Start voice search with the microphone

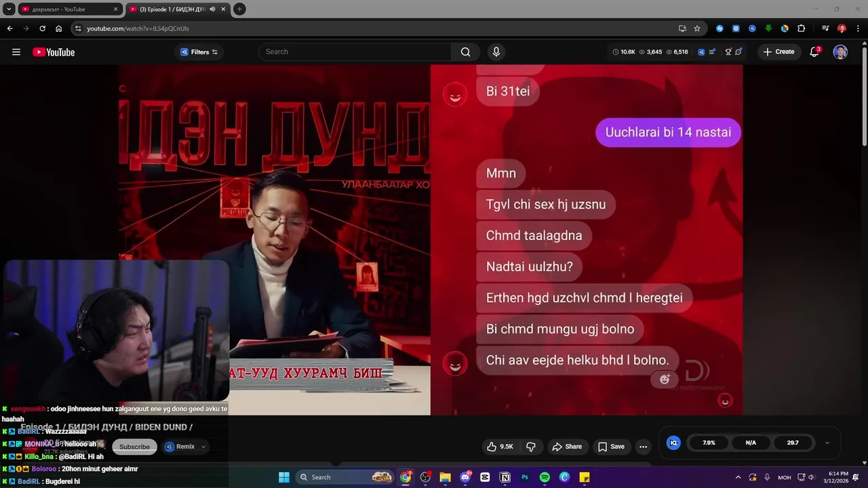[x=496, y=52]
